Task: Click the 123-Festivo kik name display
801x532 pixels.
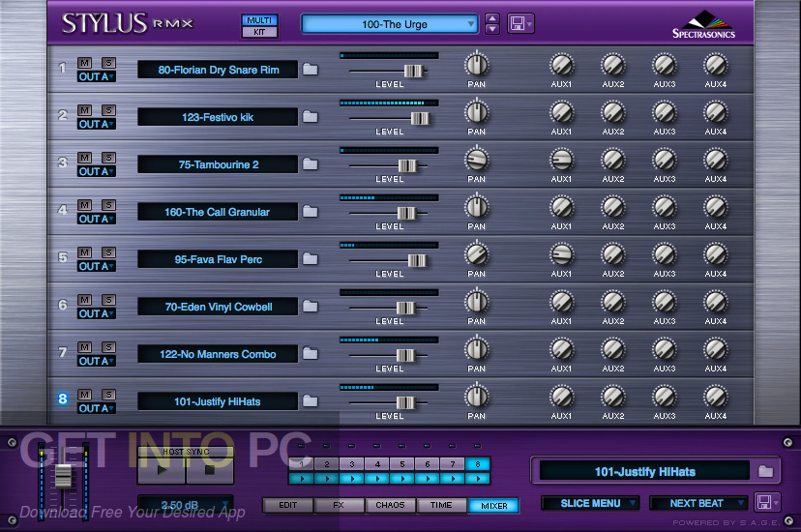Action: click(218, 117)
